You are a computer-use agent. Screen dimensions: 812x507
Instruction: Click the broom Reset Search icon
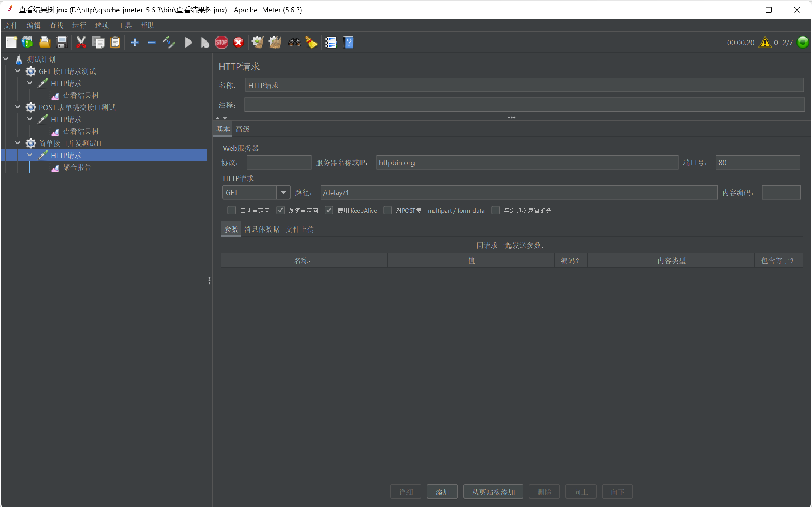311,42
